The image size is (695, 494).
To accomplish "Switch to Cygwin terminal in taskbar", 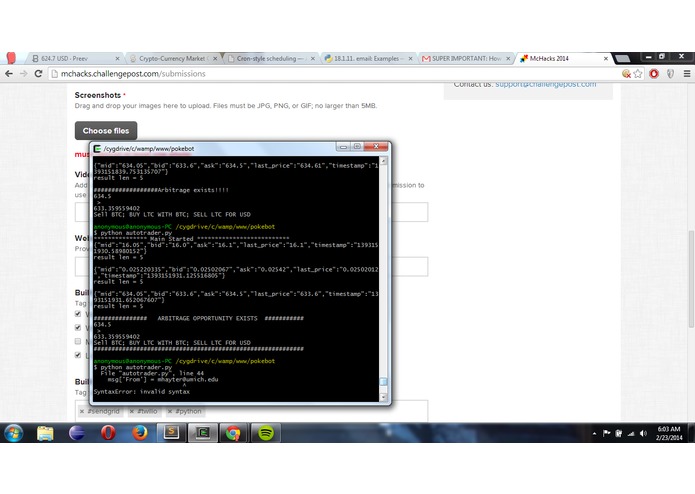I will pos(203,433).
